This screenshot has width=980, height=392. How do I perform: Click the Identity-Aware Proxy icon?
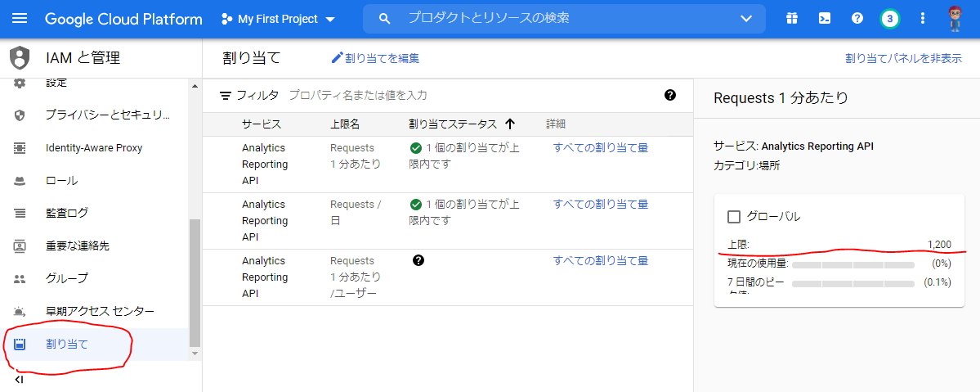pos(20,148)
